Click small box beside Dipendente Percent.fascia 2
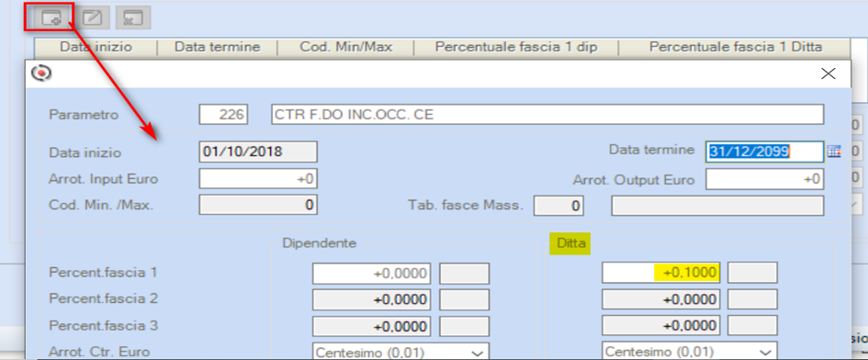The width and height of the screenshot is (868, 360). (x=464, y=299)
